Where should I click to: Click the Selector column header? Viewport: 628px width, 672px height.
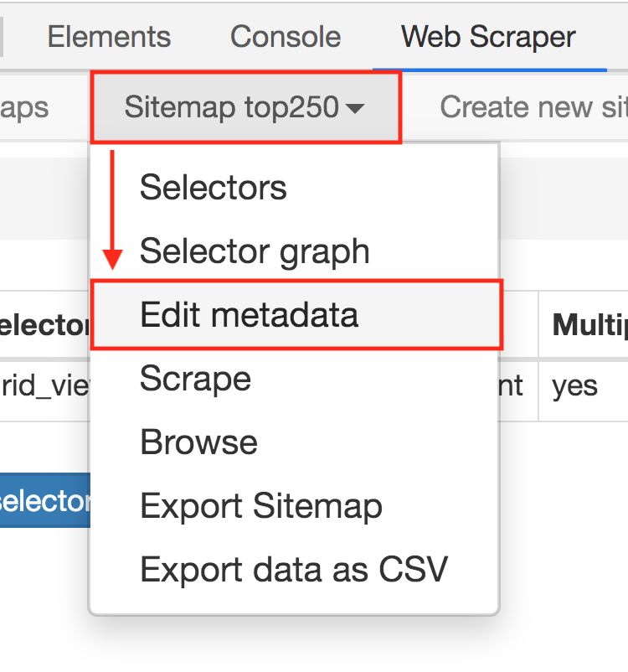pos(44,325)
